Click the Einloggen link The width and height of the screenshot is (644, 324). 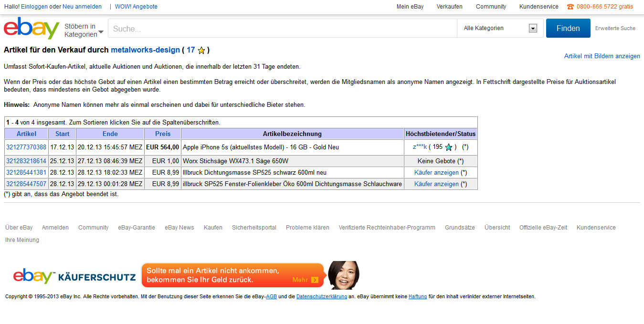[34, 7]
